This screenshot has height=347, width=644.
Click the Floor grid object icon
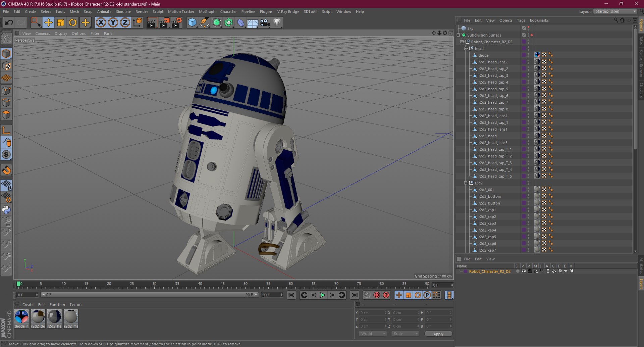click(253, 22)
